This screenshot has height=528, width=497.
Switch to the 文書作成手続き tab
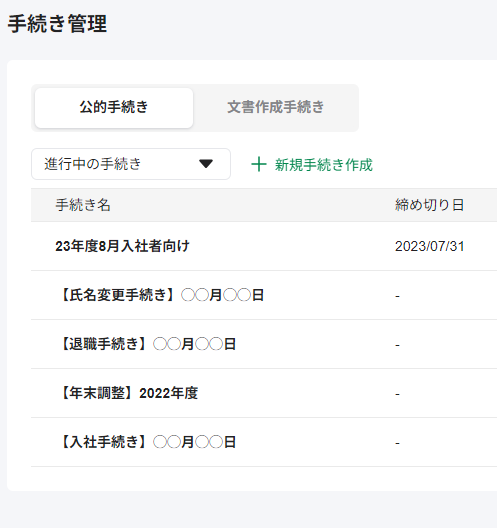click(x=275, y=108)
